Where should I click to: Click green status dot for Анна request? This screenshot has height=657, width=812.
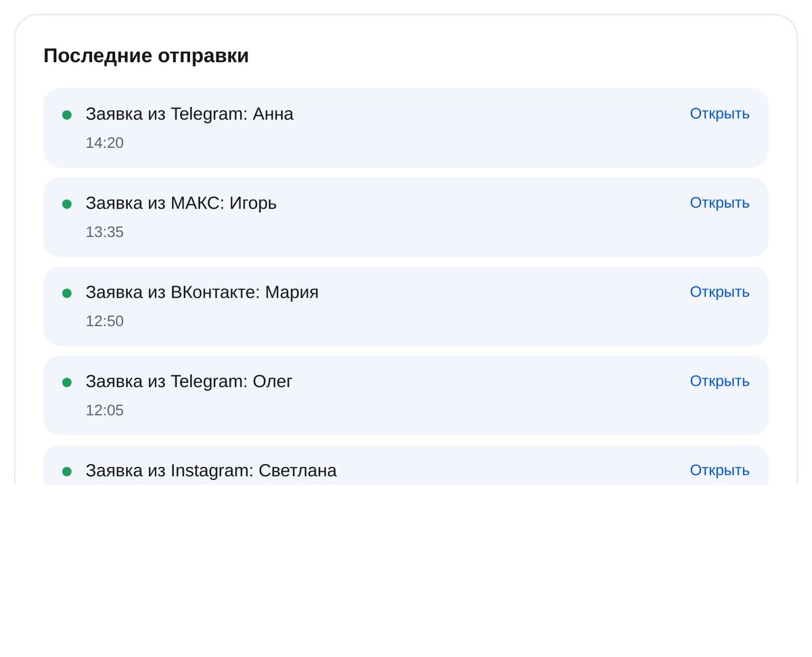click(x=67, y=115)
